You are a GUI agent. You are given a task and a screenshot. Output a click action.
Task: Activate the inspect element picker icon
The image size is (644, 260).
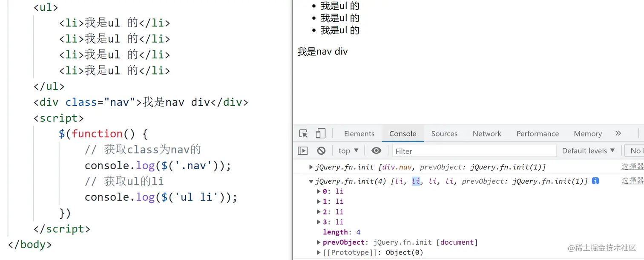[303, 134]
